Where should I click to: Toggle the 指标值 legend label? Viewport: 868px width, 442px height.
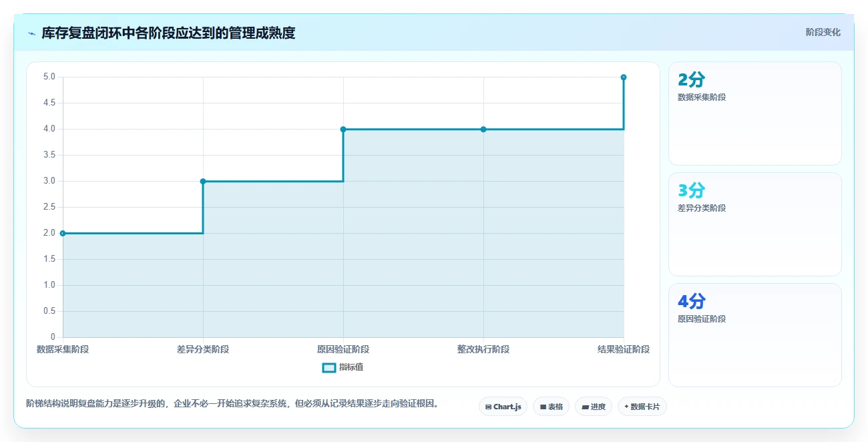tap(351, 367)
